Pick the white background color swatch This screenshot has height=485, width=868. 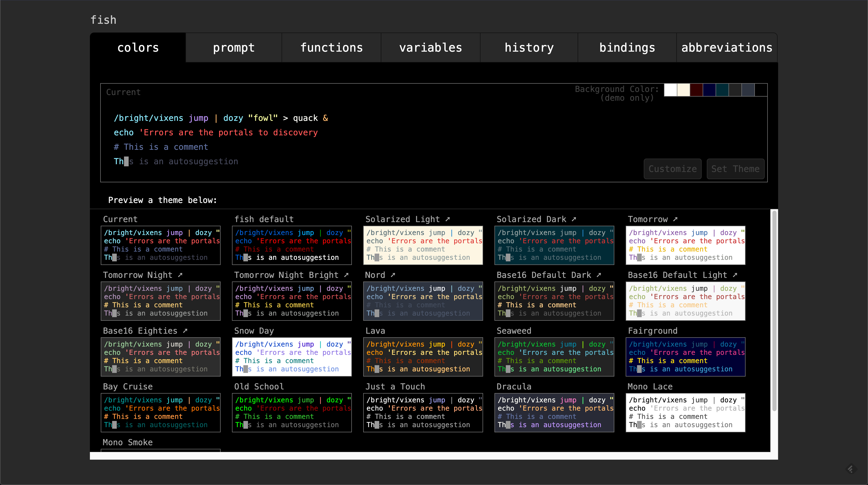[x=670, y=90]
